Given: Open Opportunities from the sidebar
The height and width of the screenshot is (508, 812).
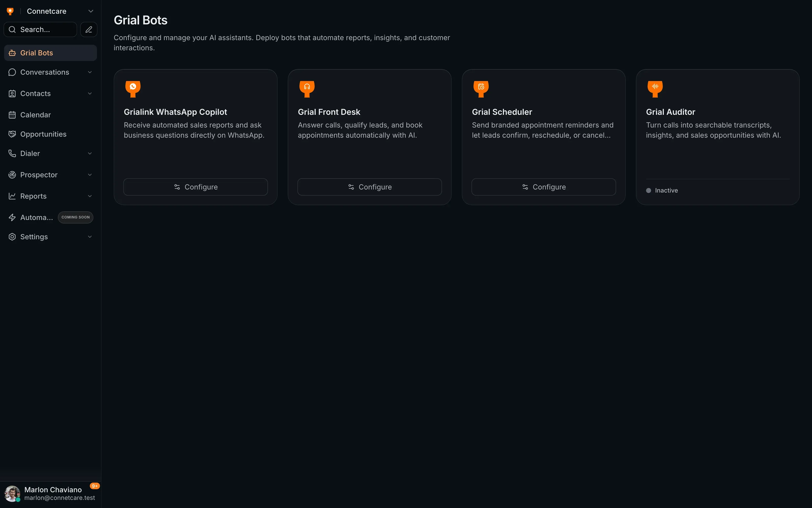Looking at the screenshot, I should pos(50,134).
